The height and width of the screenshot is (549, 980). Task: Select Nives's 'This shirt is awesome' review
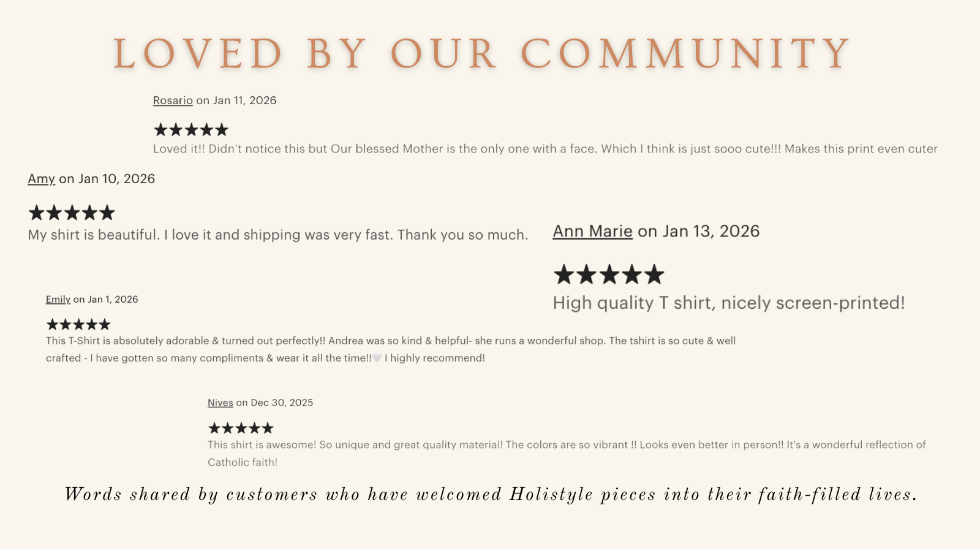click(x=567, y=445)
